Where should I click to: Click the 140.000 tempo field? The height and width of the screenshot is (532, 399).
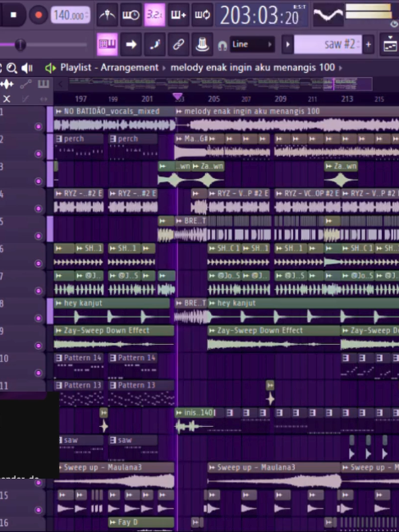[x=71, y=16]
